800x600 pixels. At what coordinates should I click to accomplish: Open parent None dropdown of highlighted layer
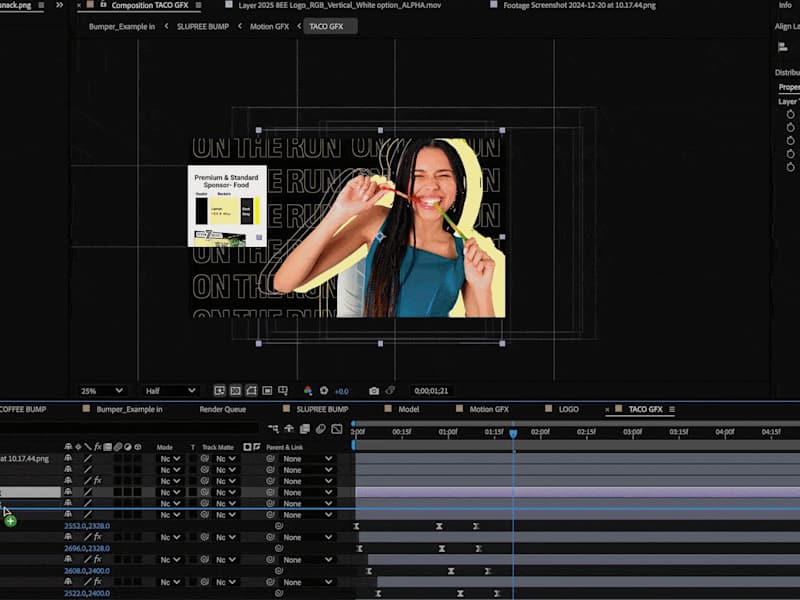pos(307,492)
